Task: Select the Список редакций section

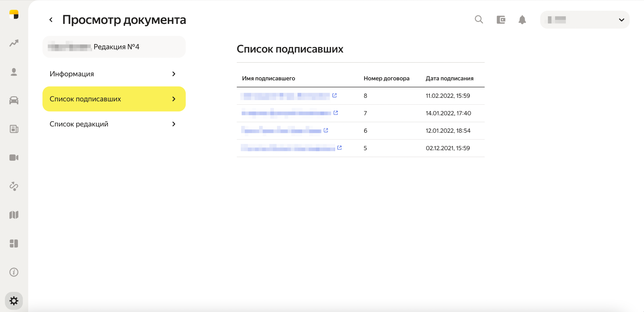Action: [x=114, y=124]
